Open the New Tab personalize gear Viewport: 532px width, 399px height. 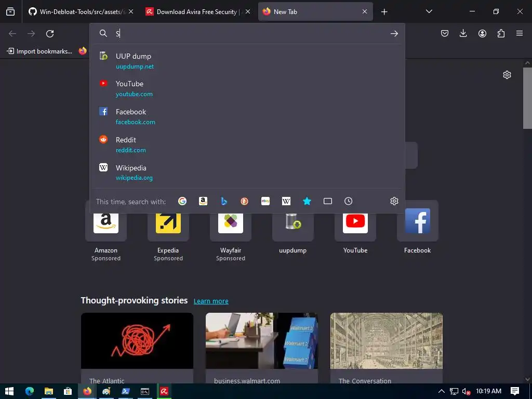(x=507, y=75)
